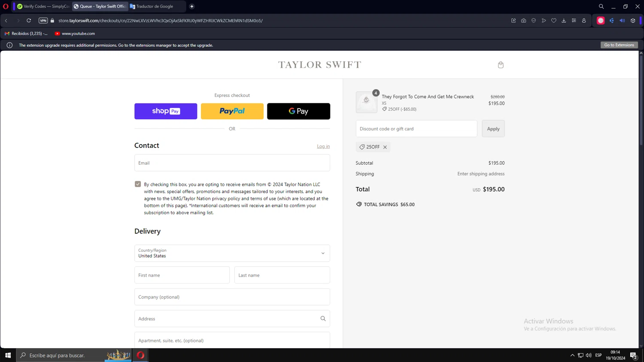
Task: Click the Windows taskbar search box
Action: pyautogui.click(x=74, y=355)
